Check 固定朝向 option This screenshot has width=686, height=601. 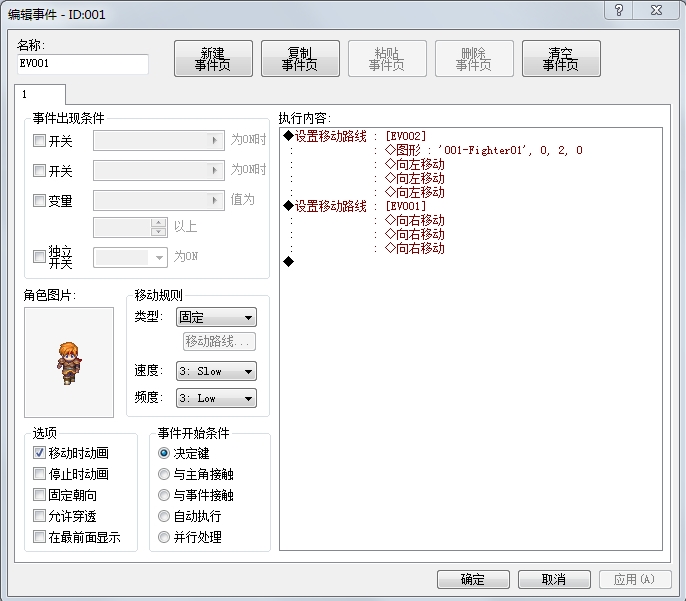[39, 495]
